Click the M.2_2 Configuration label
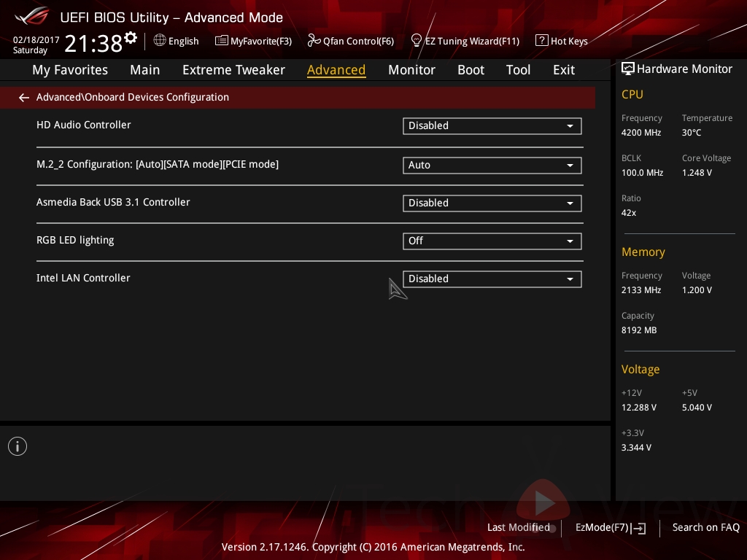 click(x=158, y=164)
